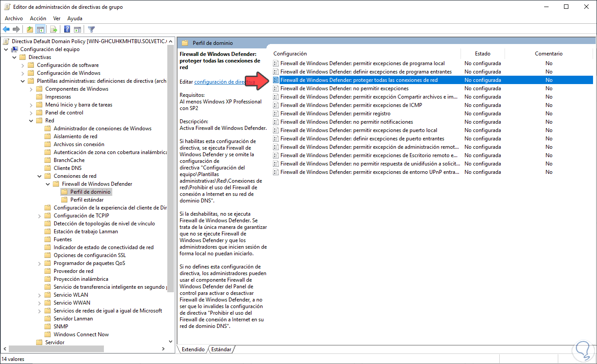Toggle the action pane show/hide icon
The image size is (597, 364).
point(77,29)
